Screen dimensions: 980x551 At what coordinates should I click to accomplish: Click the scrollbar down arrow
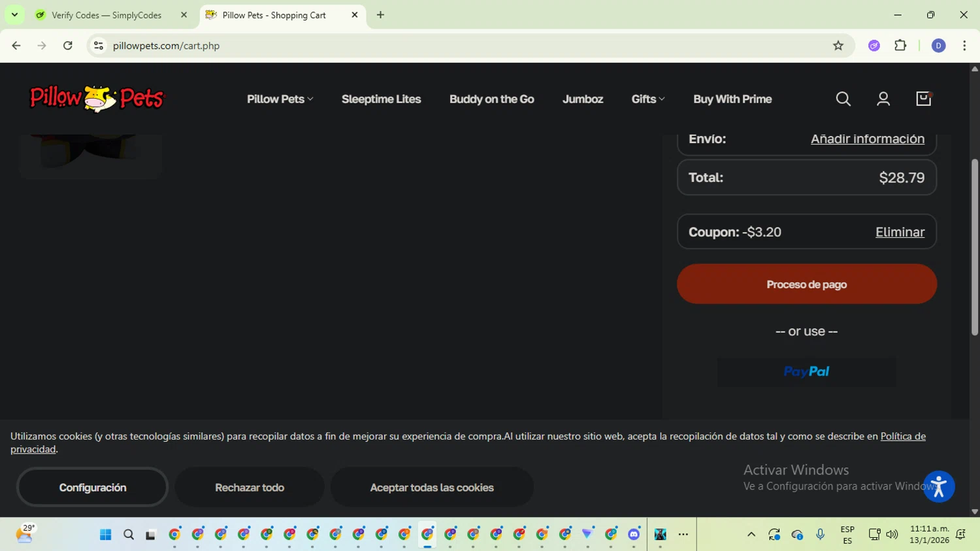tap(975, 512)
